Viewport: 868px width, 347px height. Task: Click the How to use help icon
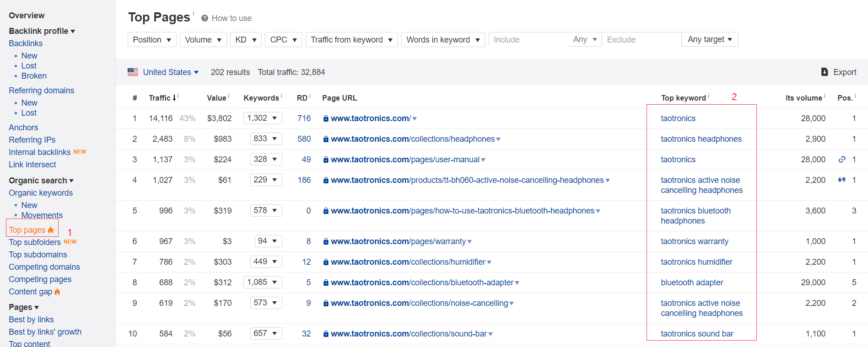pos(205,18)
